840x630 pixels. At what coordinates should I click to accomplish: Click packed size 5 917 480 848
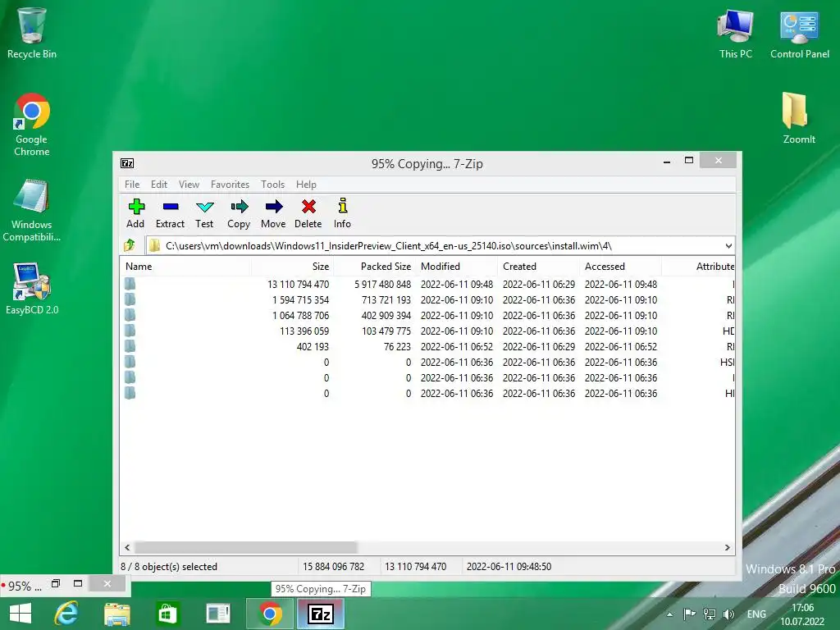[x=382, y=284]
